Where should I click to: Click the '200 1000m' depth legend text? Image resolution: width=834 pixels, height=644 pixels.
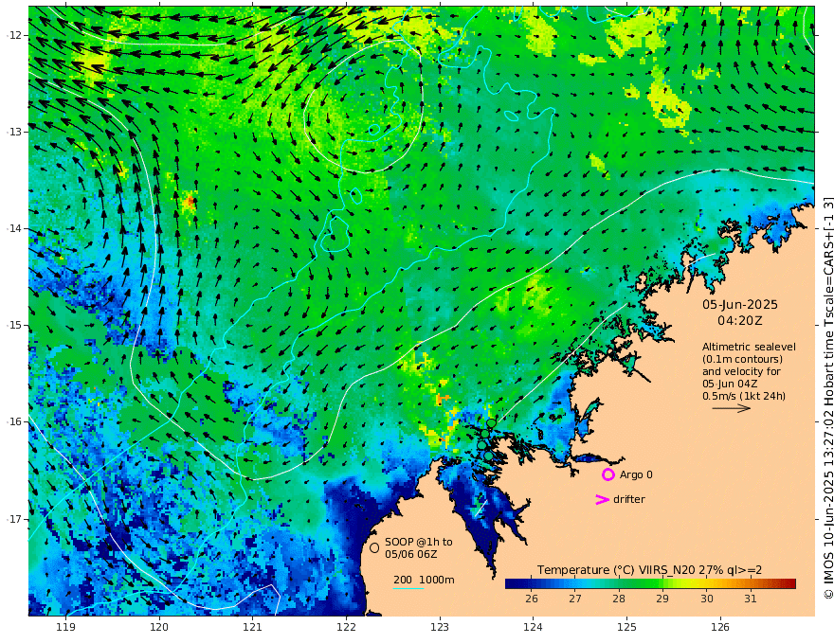point(424,580)
